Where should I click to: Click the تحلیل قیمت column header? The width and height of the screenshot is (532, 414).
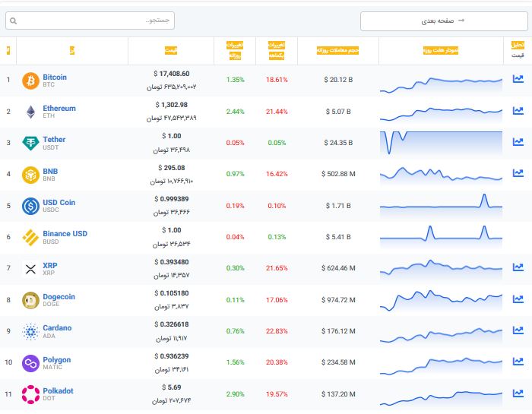(x=518, y=49)
